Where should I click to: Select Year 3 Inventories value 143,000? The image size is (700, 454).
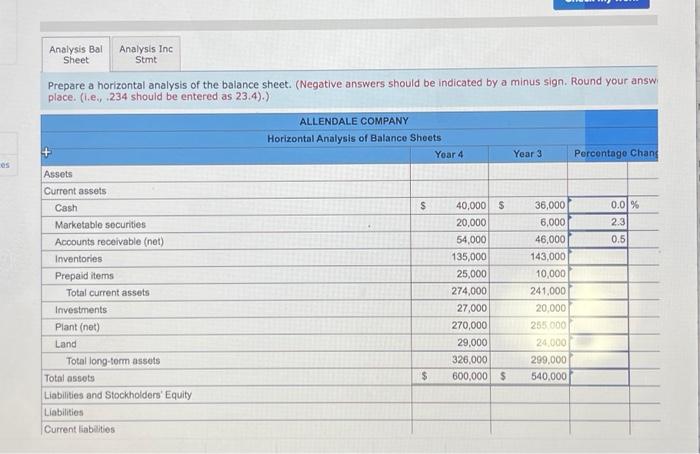[548, 256]
